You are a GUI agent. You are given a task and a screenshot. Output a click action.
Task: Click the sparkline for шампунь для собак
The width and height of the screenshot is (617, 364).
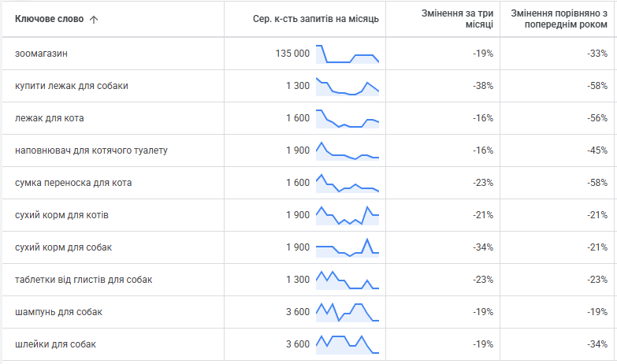348,312
